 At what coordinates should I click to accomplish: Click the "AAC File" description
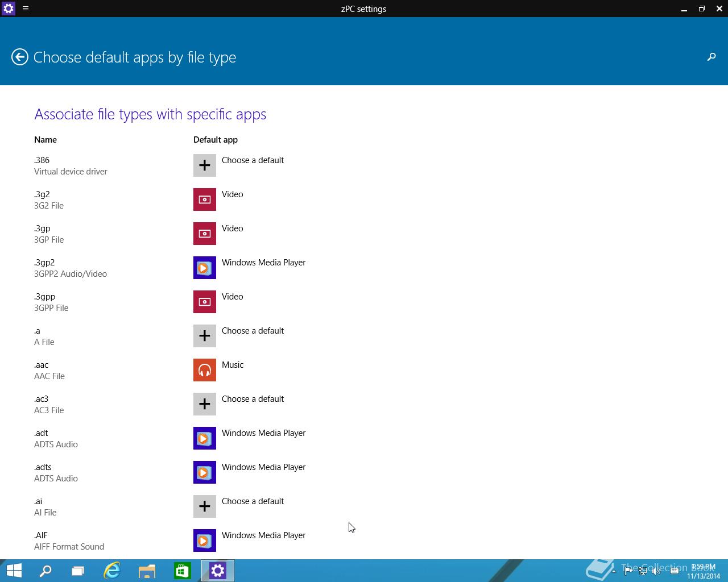point(49,376)
